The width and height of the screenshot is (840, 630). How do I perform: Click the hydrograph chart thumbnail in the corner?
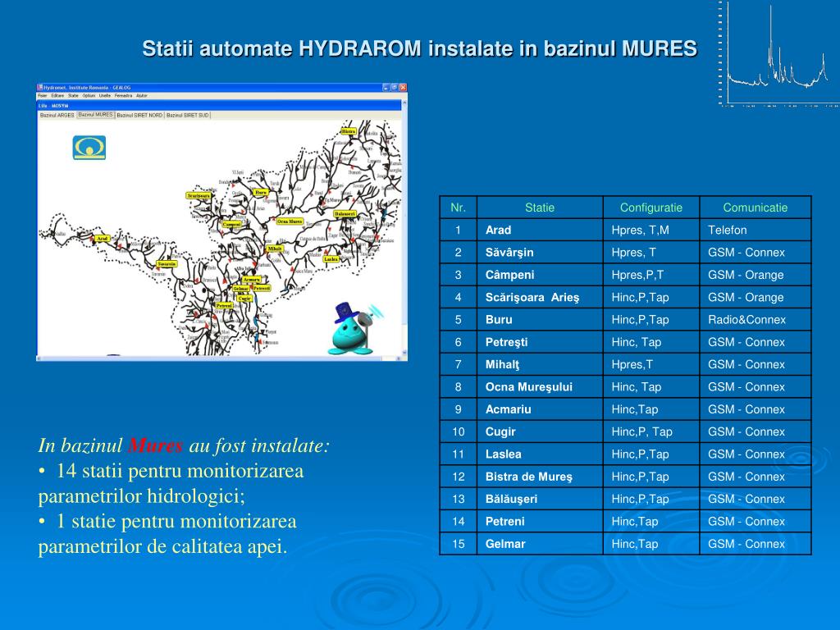tap(778, 53)
